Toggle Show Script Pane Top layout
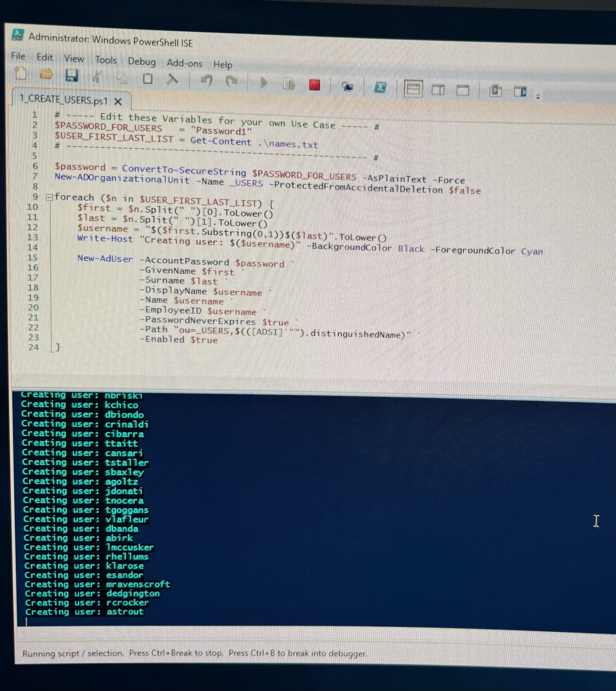Viewport: 616px width, 691px height. (413, 89)
